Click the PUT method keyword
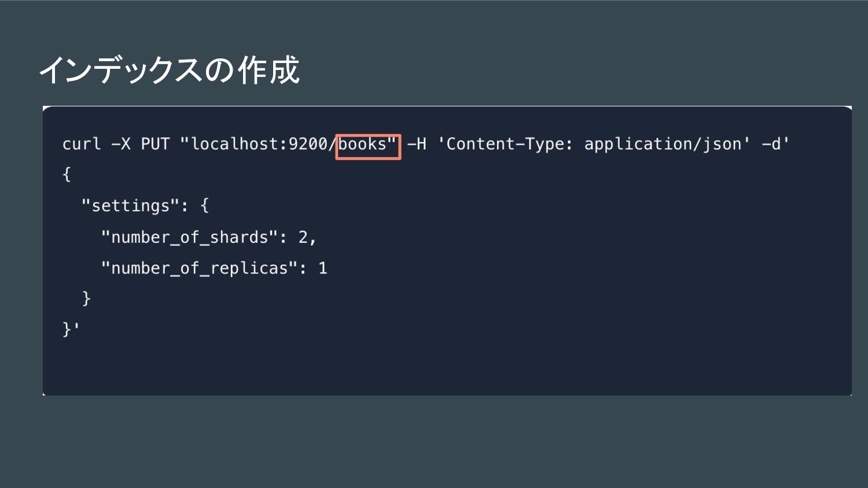 155,144
